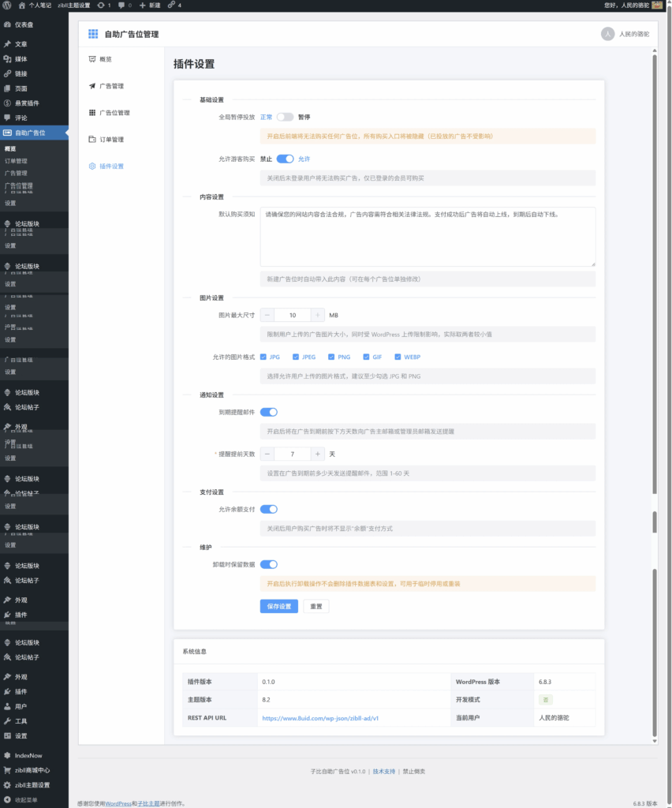
Task: Increase 图片最大尺寸 with plus button
Action: coord(317,315)
